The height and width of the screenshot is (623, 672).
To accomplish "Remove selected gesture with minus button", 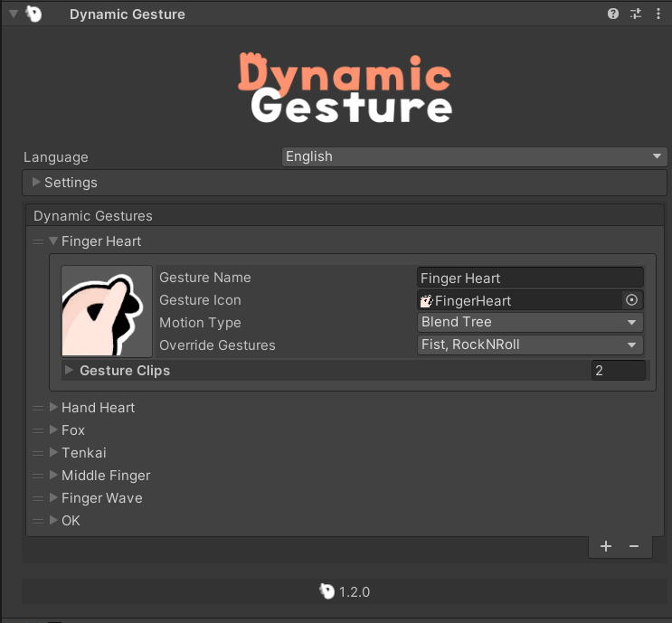I will coord(634,546).
